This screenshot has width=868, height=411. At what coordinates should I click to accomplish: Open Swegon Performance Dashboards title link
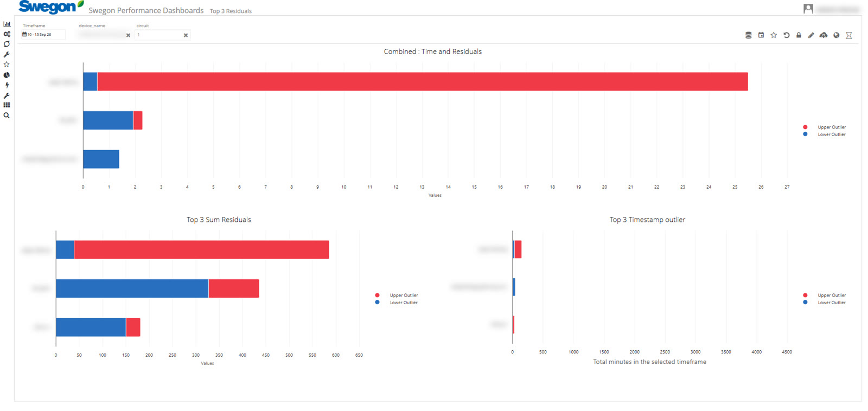click(x=146, y=10)
